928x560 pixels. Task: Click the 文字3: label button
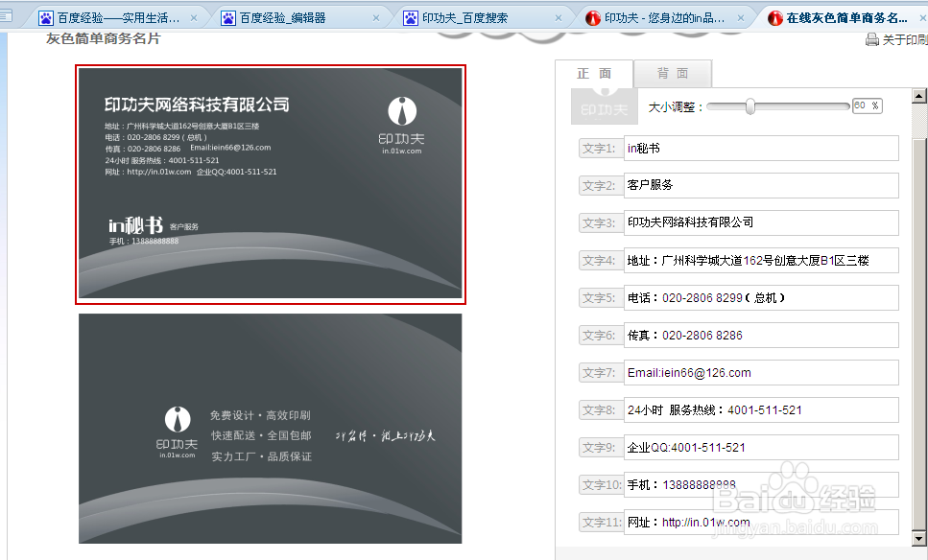pos(601,222)
